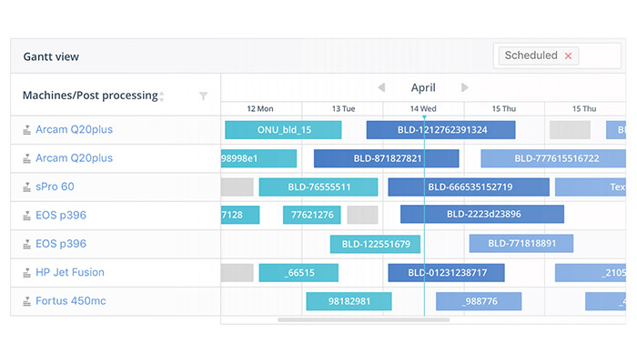Click machine icon beside HP Jet Fusion

(26, 273)
